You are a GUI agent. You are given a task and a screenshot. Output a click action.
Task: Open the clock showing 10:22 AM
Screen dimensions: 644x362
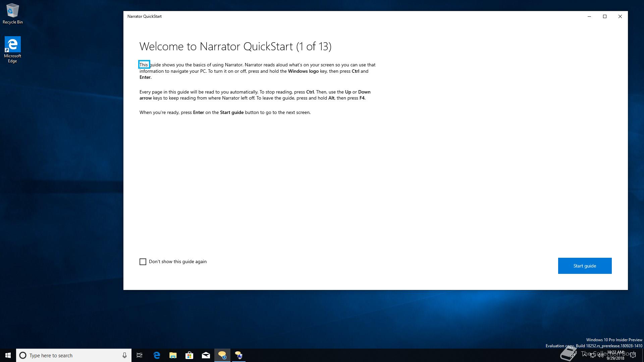[615, 355]
